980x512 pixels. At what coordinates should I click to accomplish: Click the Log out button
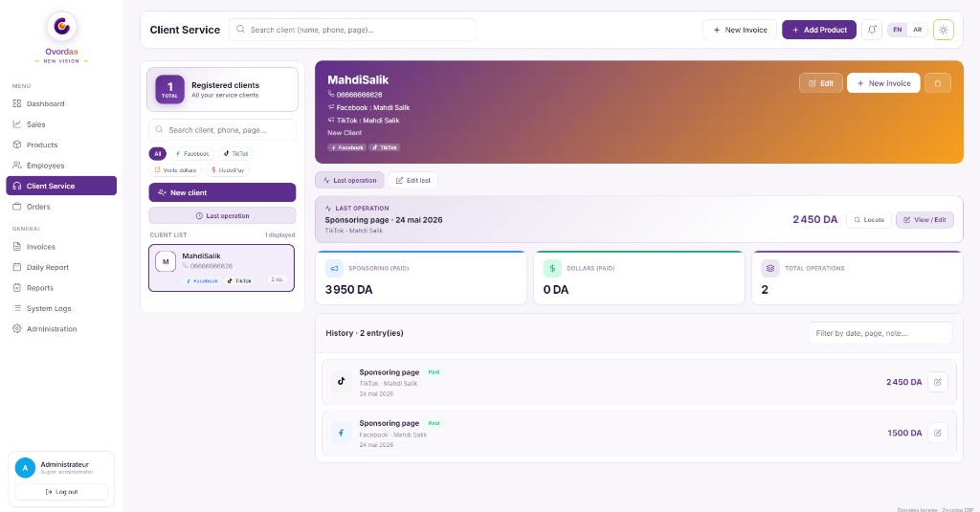point(61,492)
